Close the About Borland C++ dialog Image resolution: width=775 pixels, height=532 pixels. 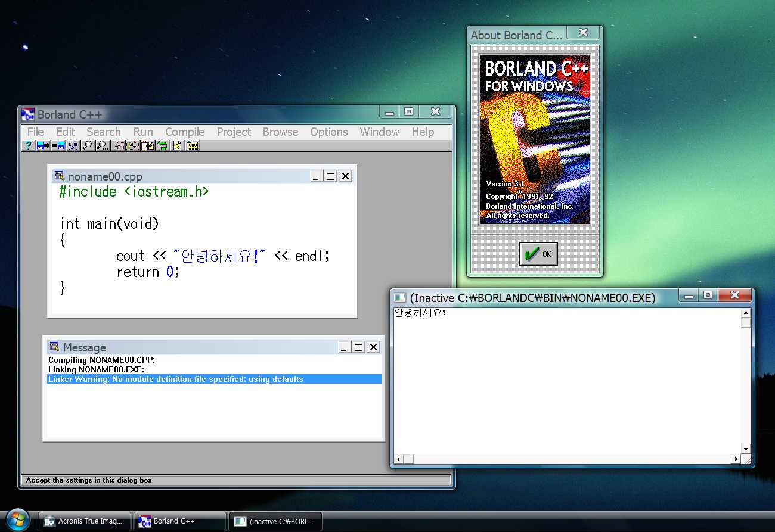pyautogui.click(x=583, y=33)
